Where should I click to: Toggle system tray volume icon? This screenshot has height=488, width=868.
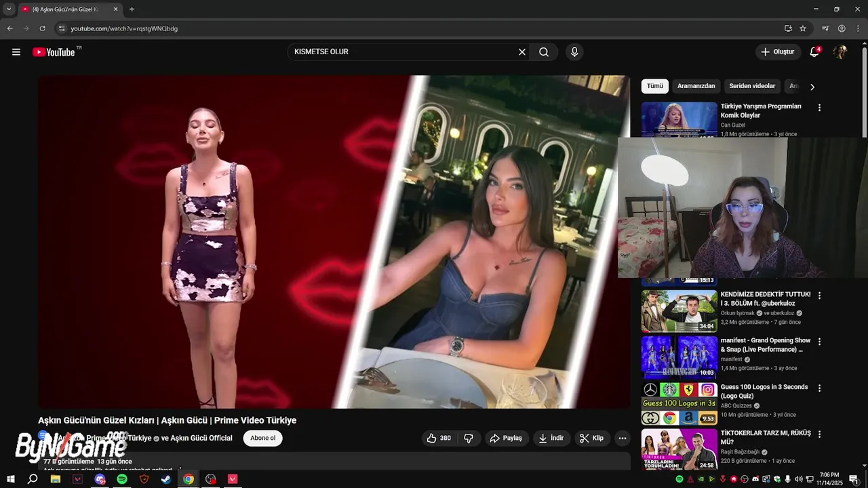798,479
